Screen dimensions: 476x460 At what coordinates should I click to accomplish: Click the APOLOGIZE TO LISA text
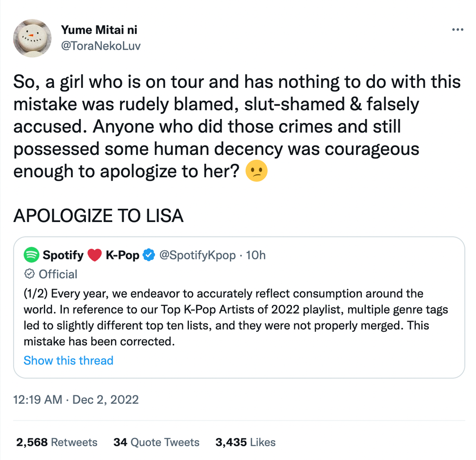pos(99,216)
